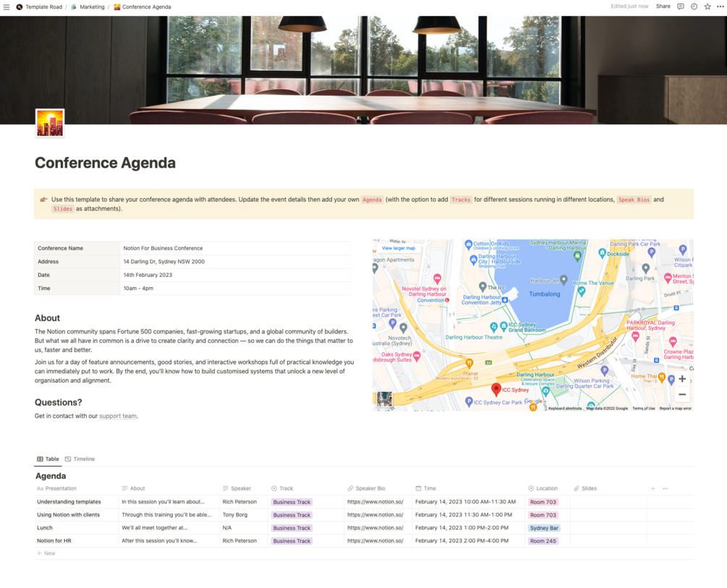Open speaker bio URL for Understanding templates

[x=375, y=502]
